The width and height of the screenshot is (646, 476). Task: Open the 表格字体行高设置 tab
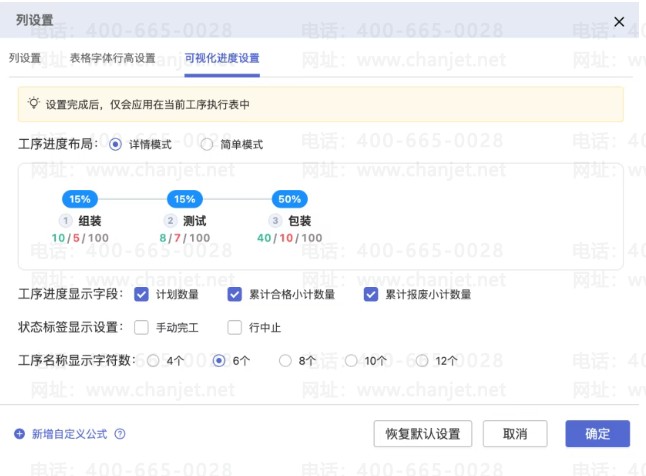112,58
